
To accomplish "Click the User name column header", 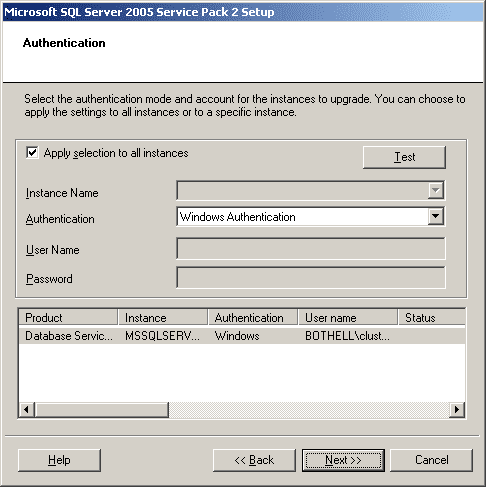I will (348, 317).
